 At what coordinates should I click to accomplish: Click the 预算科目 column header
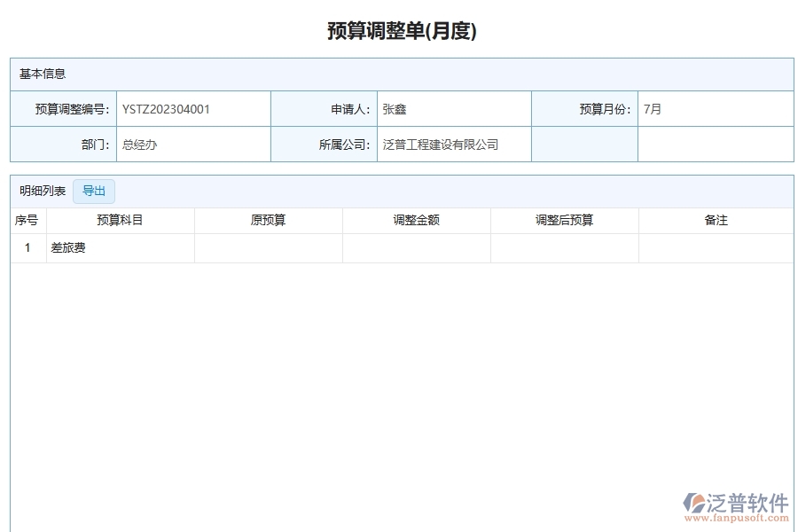coord(120,221)
